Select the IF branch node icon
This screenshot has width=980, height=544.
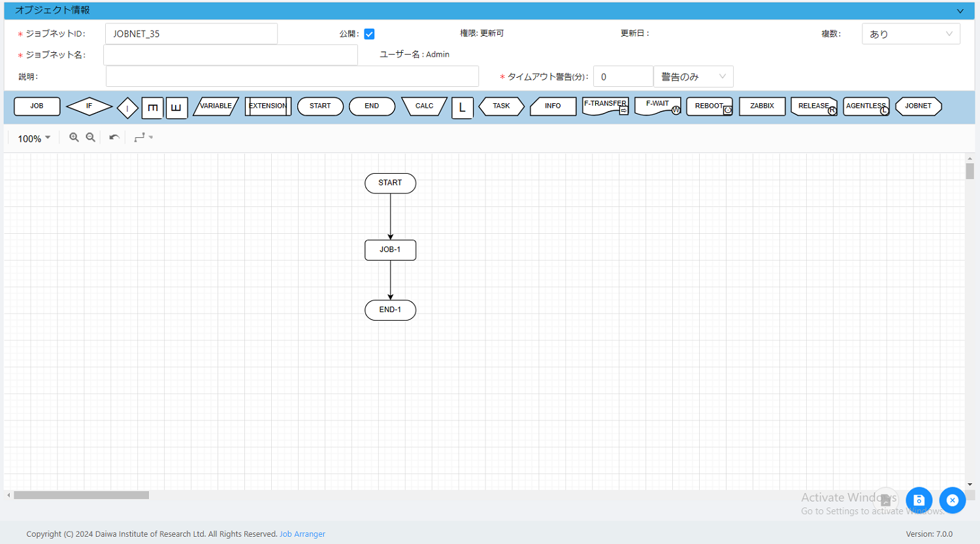coord(89,106)
